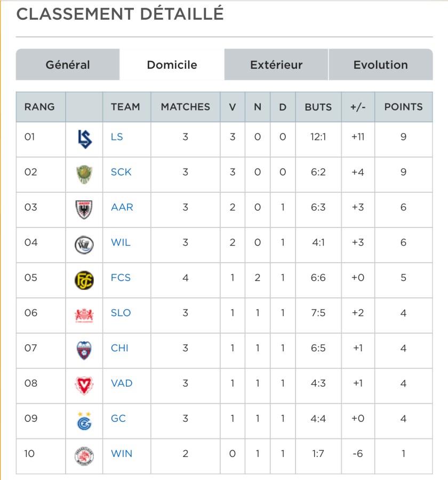448x480 pixels.
Task: Click the FC Wil round logo
Action: click(x=84, y=245)
